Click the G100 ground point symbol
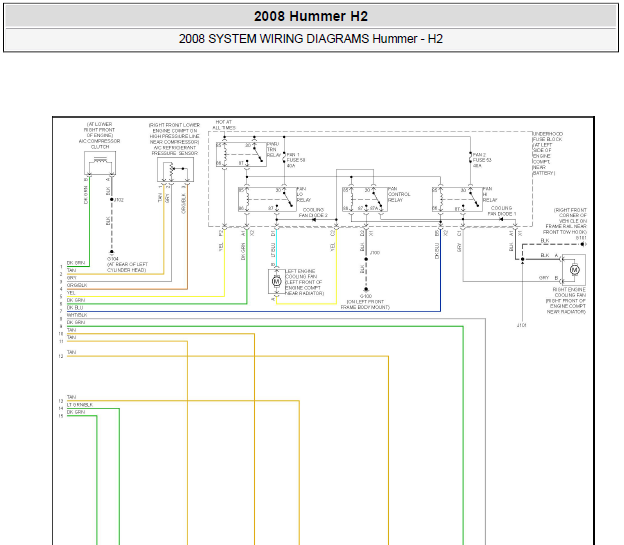Screen dimensions: 624x545 366,290
